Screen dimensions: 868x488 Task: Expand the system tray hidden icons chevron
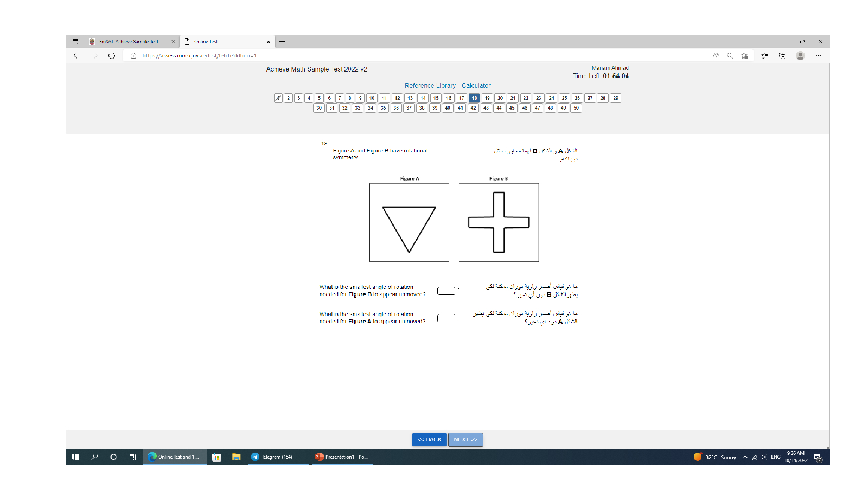click(x=745, y=457)
